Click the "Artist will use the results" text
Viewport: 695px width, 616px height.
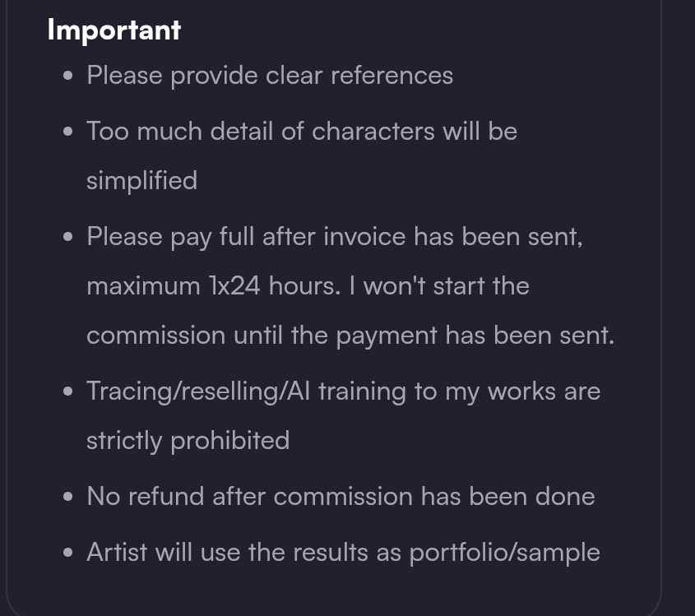click(243, 553)
